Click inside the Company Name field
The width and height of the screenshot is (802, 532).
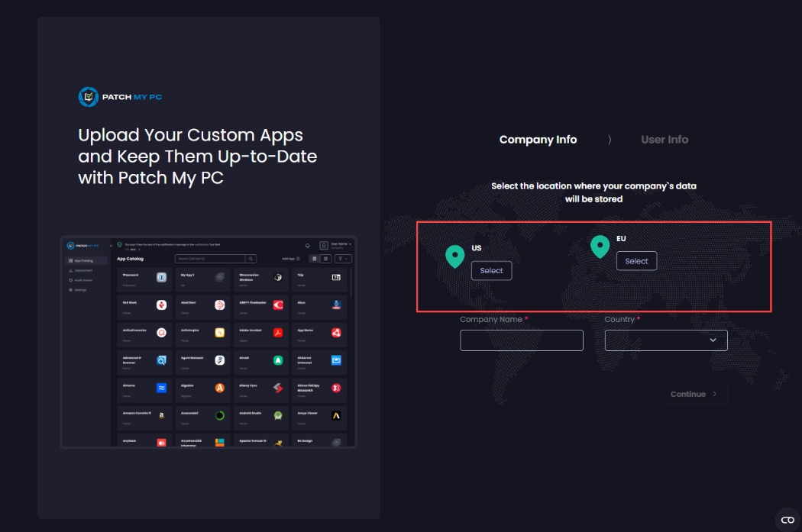tap(522, 340)
